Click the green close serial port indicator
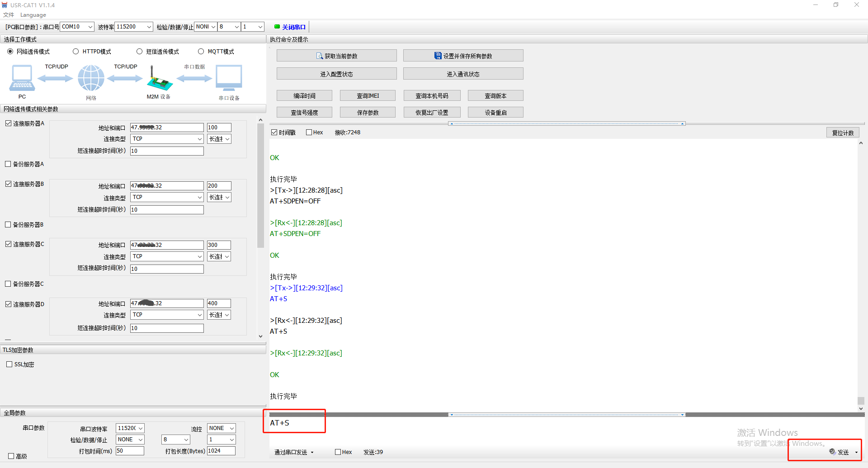 (x=290, y=27)
